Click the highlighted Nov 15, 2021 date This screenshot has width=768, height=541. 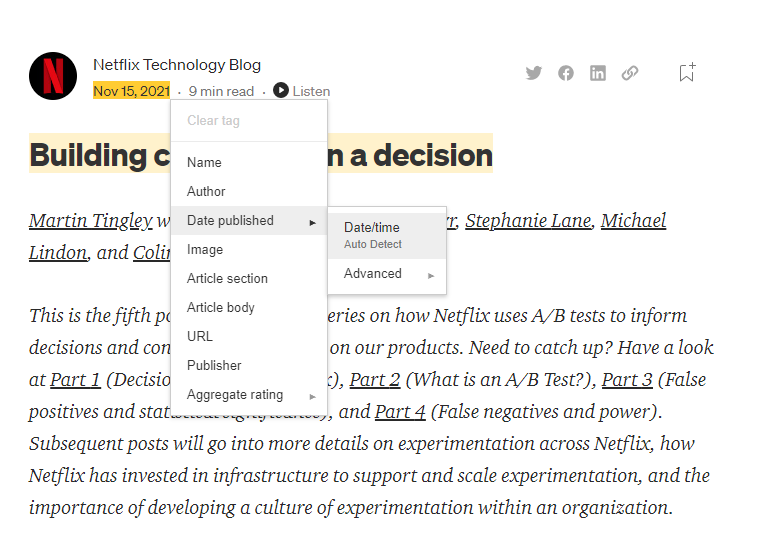click(x=131, y=91)
